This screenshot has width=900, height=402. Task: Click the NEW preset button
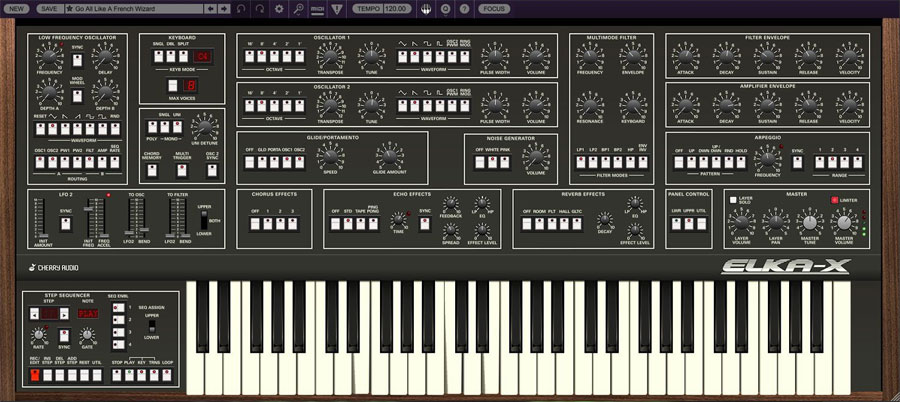(x=17, y=9)
